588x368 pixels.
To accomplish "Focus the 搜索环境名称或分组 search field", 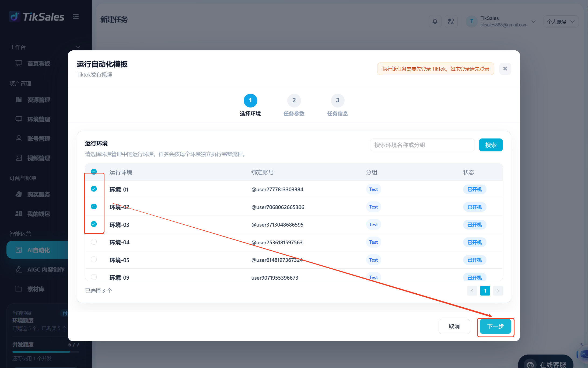I will click(x=422, y=145).
